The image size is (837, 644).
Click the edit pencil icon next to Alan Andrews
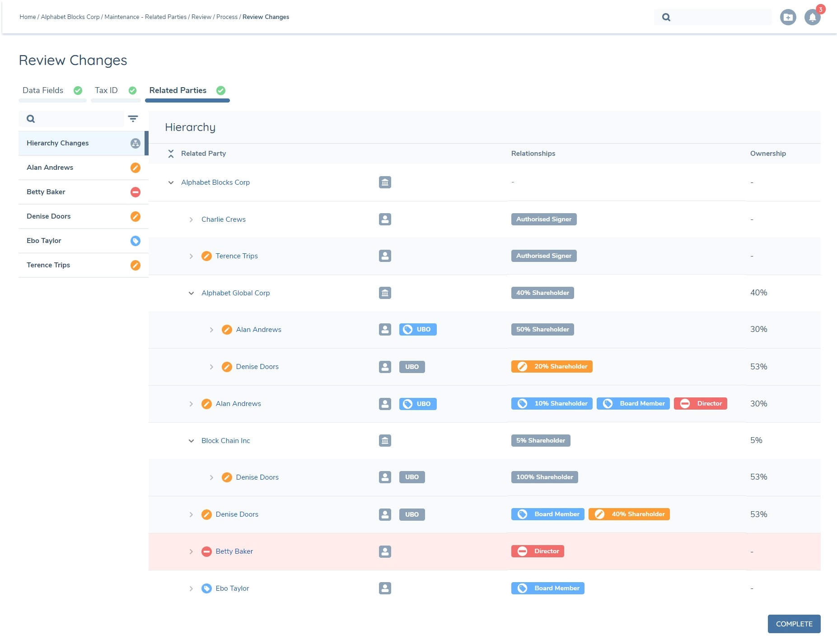136,168
